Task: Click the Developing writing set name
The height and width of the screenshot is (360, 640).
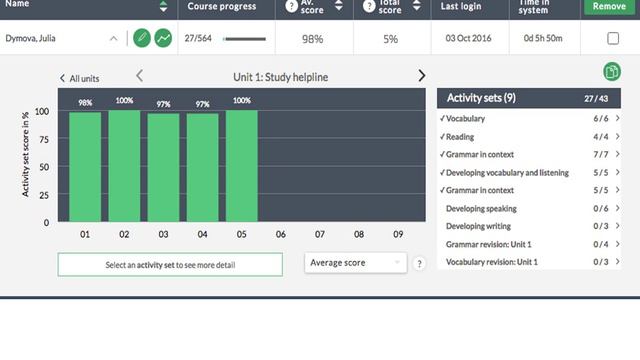Action: tap(478, 226)
